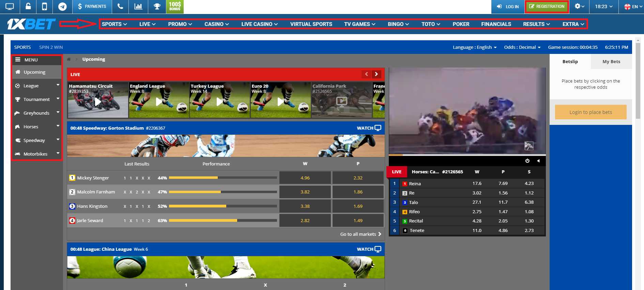This screenshot has width=644, height=290.
Task: Expand the Tournament sidebar section
Action: 58,99
